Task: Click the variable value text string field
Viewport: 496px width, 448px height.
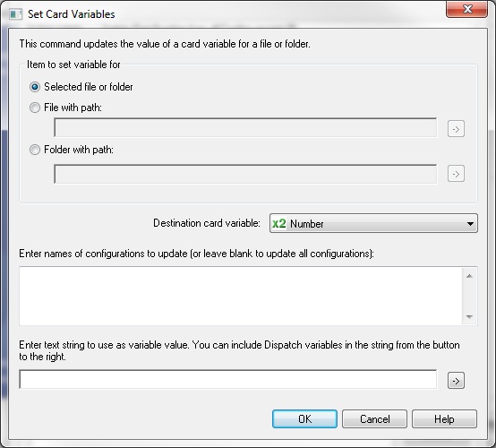Action: tap(227, 379)
